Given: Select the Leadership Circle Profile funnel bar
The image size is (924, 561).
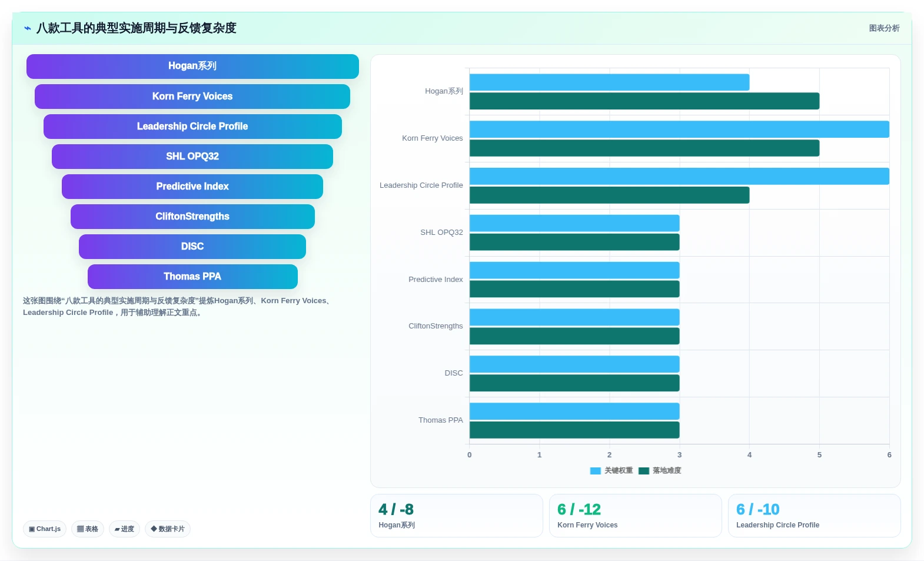Looking at the screenshot, I should click(192, 127).
